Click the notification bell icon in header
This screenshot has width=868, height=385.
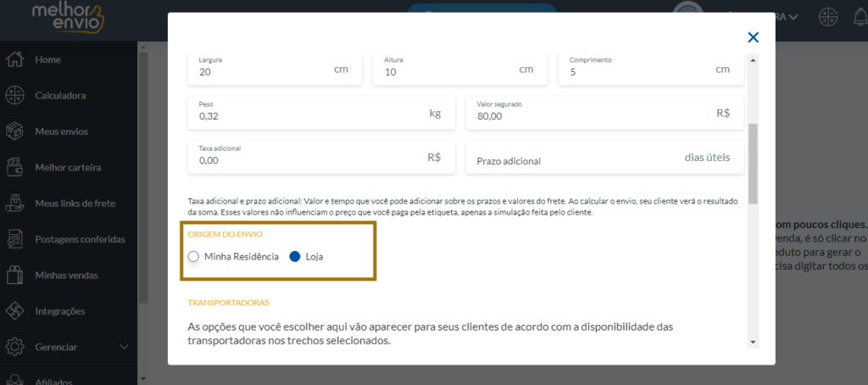(x=860, y=17)
